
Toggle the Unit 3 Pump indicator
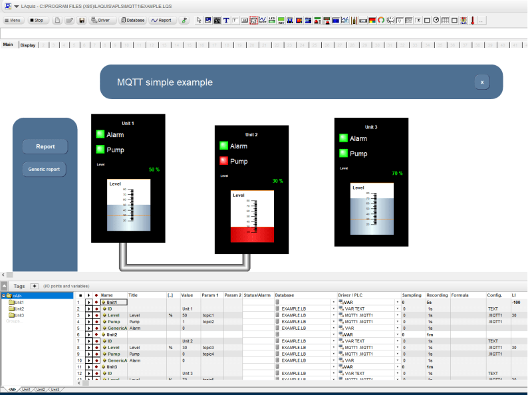[x=343, y=154]
